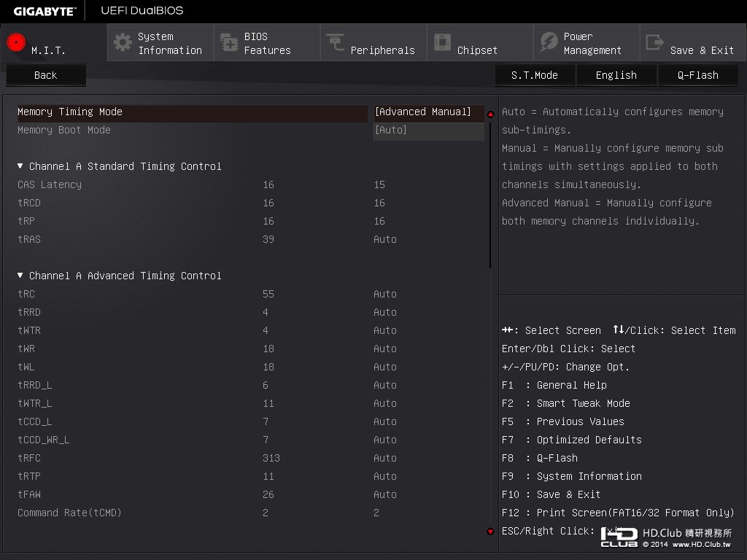This screenshot has width=747, height=560.
Task: Go to the Peripherals tab
Action: (373, 42)
